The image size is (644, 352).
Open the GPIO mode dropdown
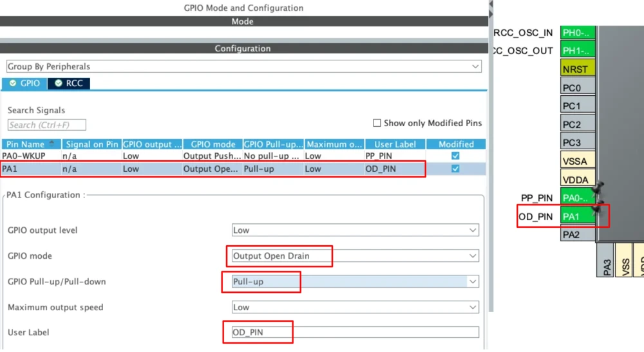coord(355,256)
